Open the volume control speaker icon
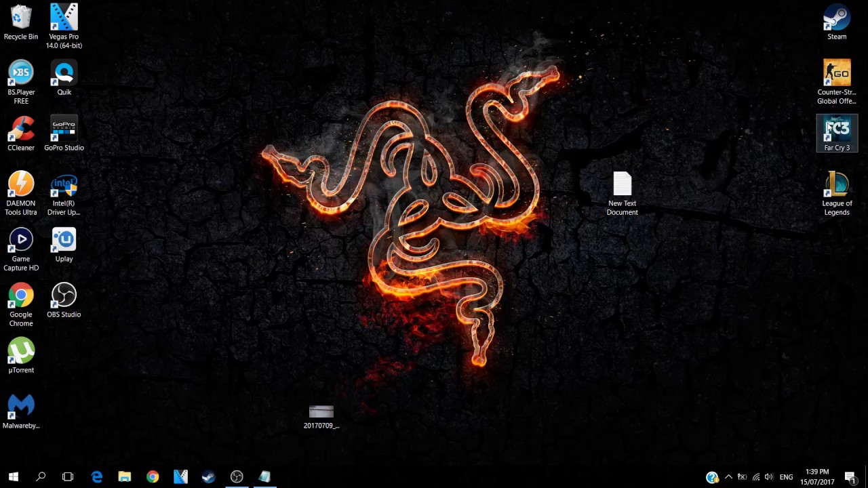The image size is (868, 488). pyautogui.click(x=768, y=477)
